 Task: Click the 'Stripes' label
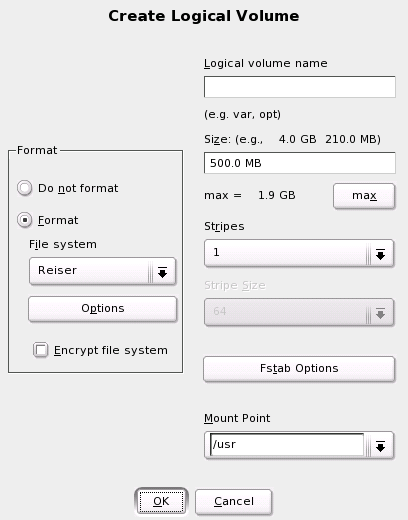click(224, 226)
